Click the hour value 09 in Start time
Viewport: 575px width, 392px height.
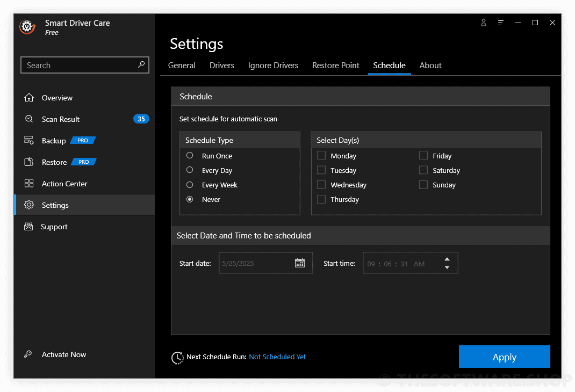tap(371, 264)
